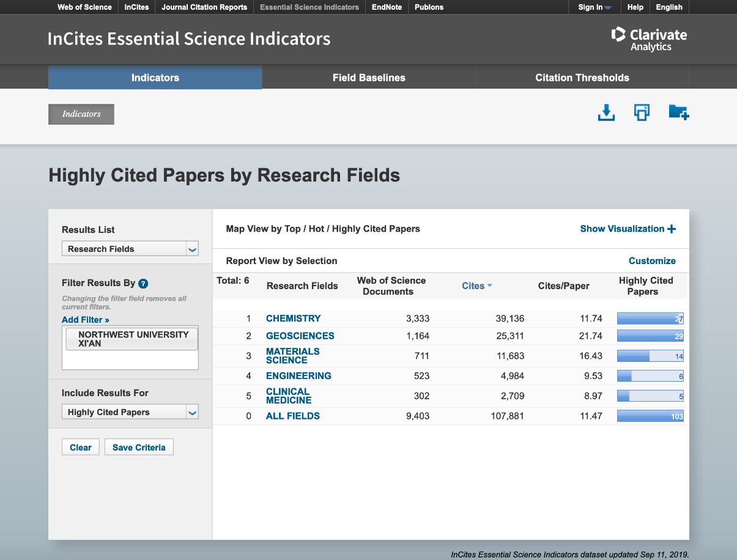Image resolution: width=737 pixels, height=560 pixels.
Task: Click the Save Criteria button
Action: coord(139,448)
